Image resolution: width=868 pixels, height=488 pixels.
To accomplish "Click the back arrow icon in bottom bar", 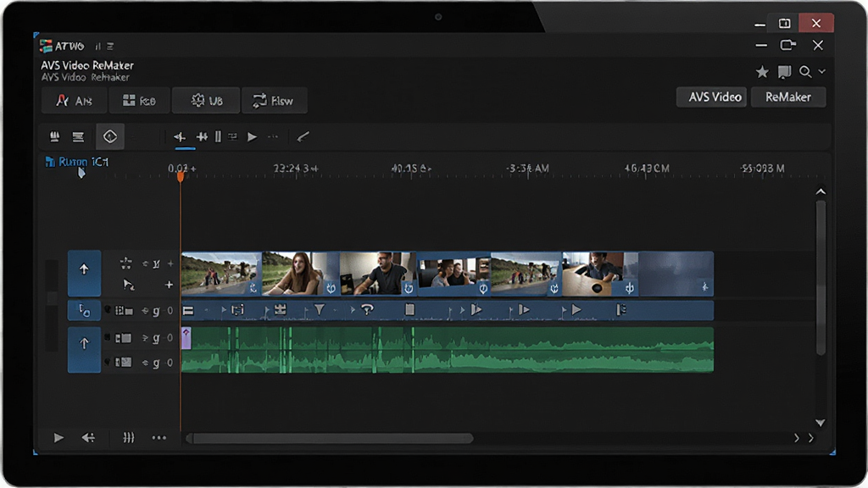I will pos(88,438).
